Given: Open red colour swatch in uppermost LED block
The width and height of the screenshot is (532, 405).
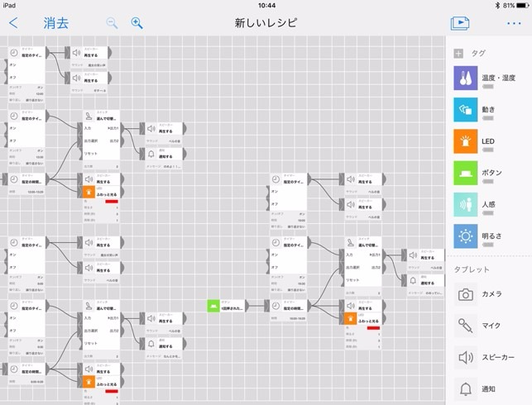Looking at the screenshot, I should click(112, 202).
